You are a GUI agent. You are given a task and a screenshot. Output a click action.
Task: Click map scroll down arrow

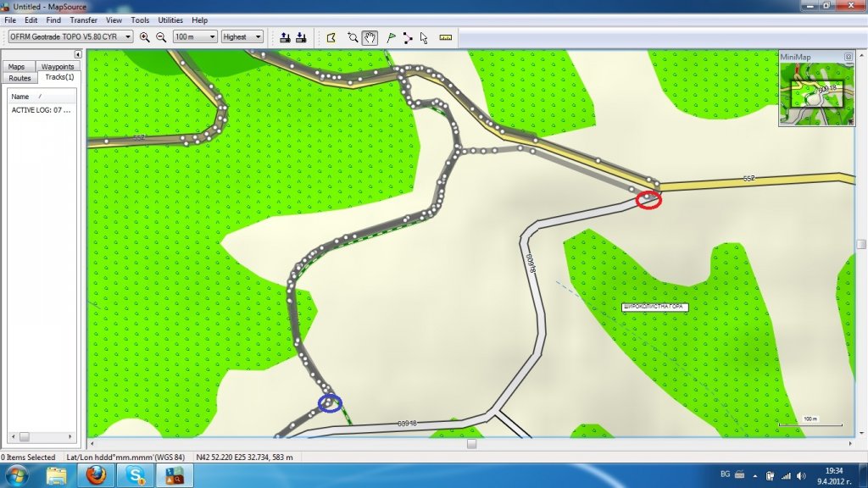[861, 434]
